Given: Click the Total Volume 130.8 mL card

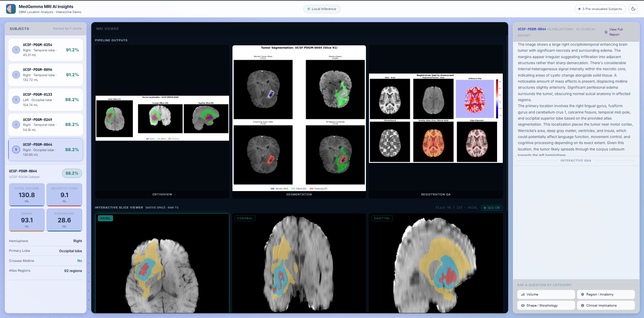Looking at the screenshot, I should pos(27,195).
